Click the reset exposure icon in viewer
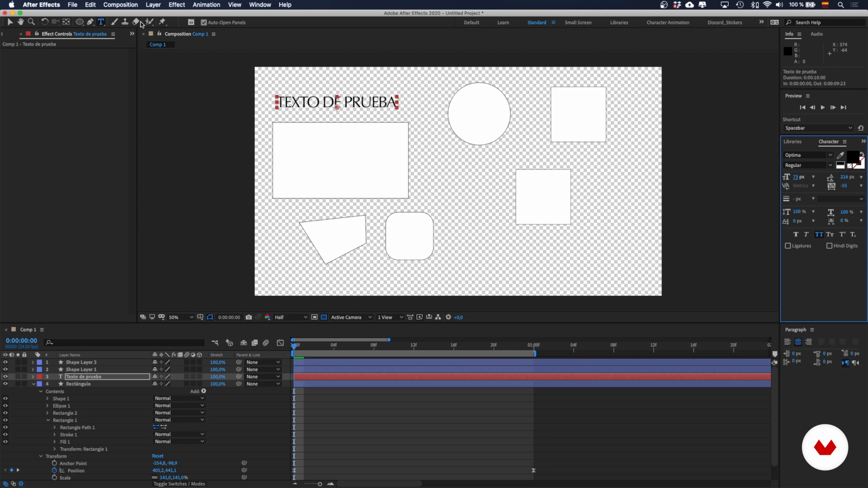The width and height of the screenshot is (868, 488). click(448, 317)
